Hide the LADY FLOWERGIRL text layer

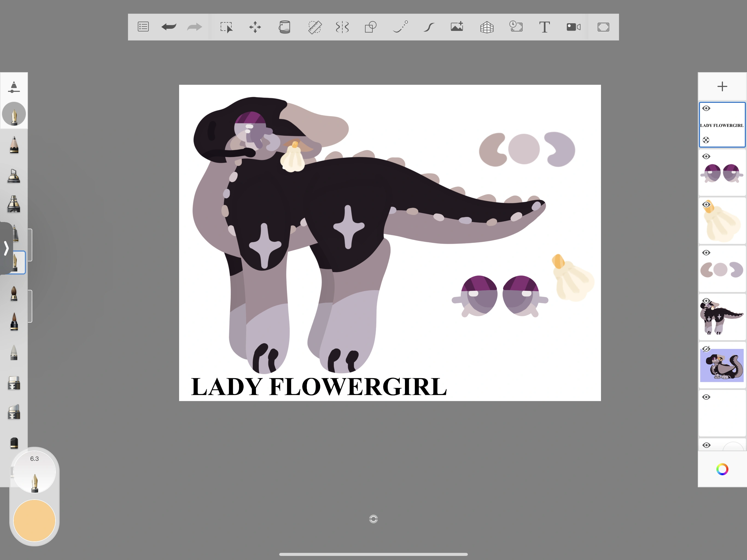click(x=706, y=109)
